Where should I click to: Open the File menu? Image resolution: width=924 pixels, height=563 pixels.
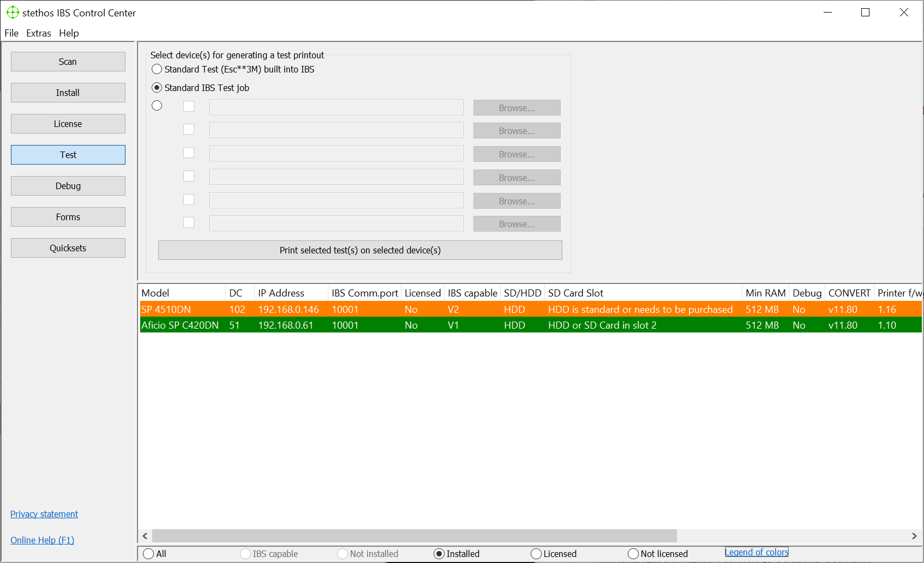11,33
